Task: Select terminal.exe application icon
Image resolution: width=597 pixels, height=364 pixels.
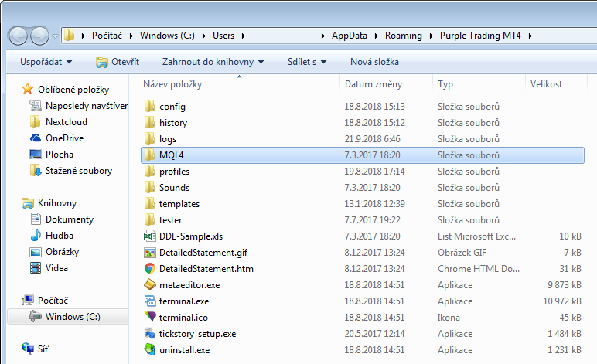Action: [149, 301]
